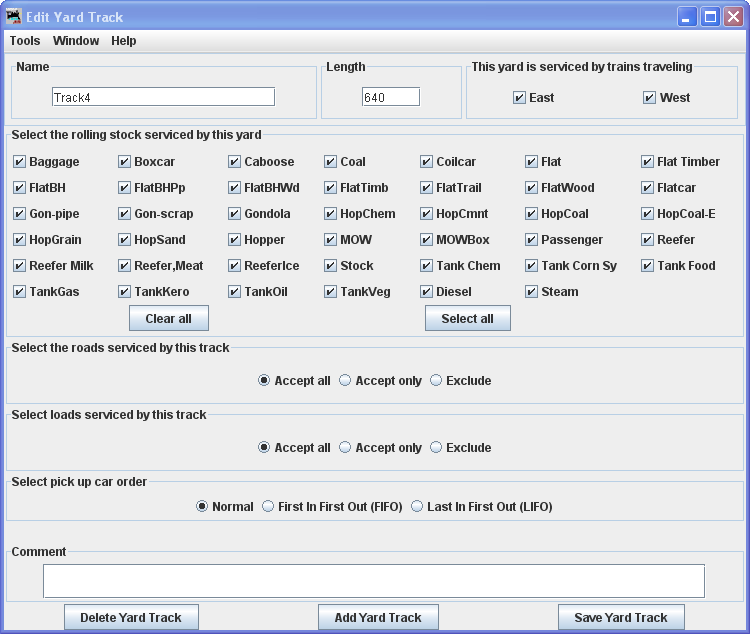Uncheck the Tank Food checkbox
Viewport: 750px width, 634px height.
tap(648, 266)
